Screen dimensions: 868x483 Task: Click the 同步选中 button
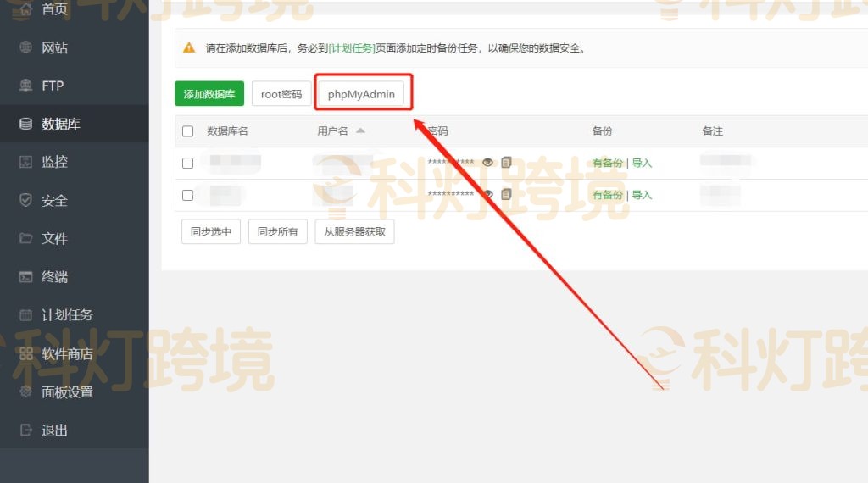pos(211,231)
